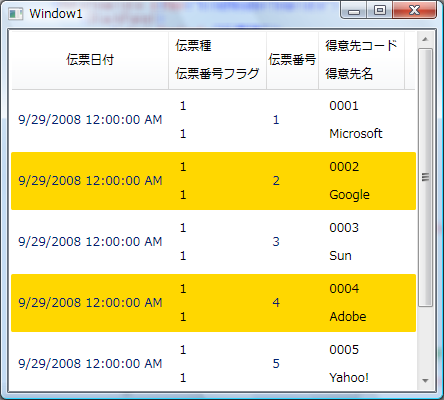Maximize the Window1 window

click(x=380, y=10)
